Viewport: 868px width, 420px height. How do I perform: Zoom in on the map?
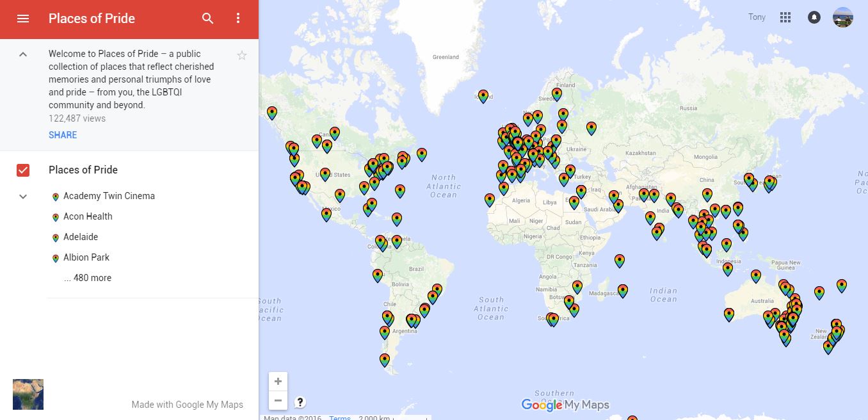click(x=278, y=382)
